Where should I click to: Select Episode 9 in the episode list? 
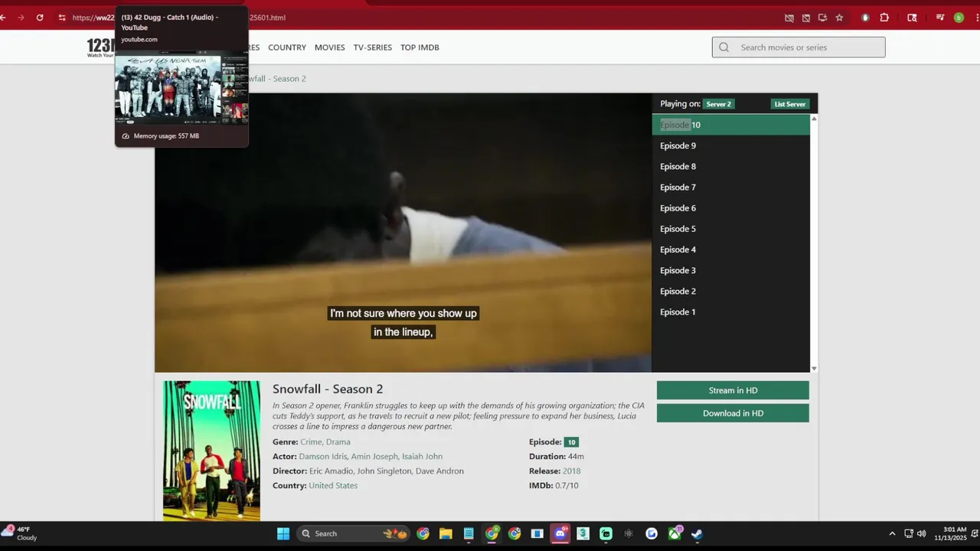tap(730, 145)
